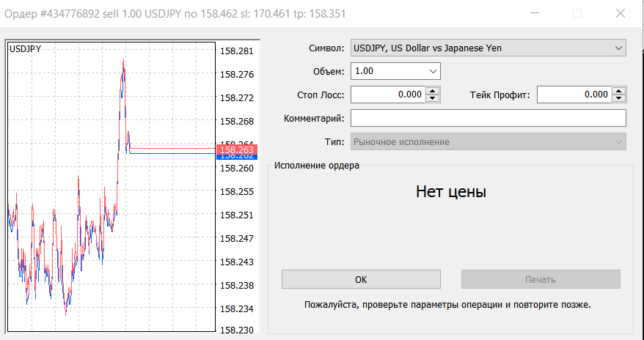
Task: Click the Нет цены message
Action: click(451, 191)
